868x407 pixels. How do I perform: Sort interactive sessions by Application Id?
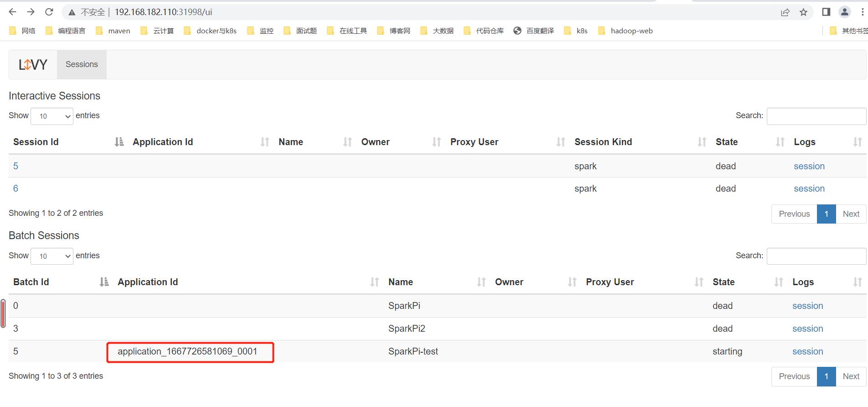[x=201, y=142]
